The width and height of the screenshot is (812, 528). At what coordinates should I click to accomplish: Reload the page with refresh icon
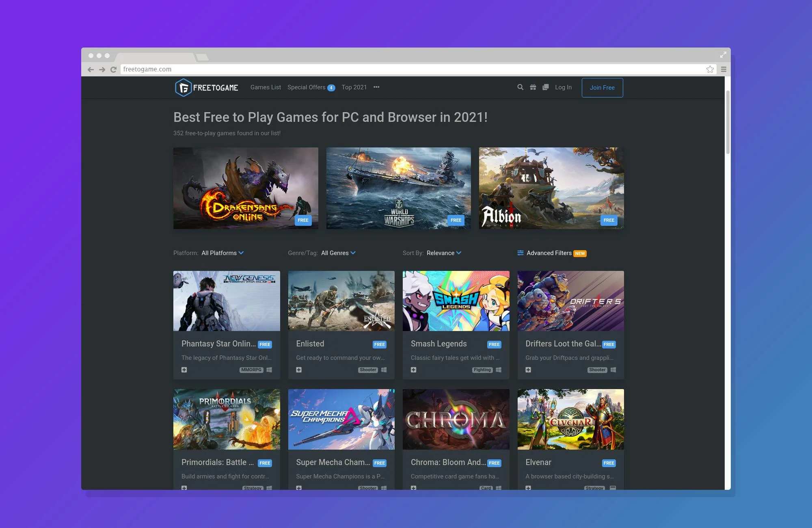[113, 69]
